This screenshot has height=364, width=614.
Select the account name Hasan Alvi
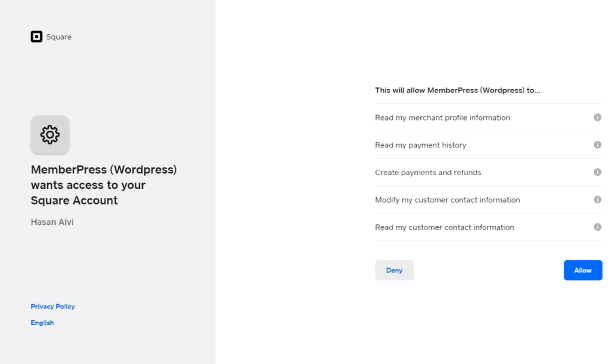pos(52,222)
